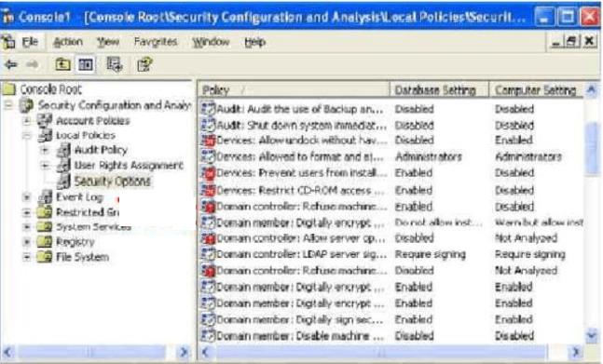This screenshot has height=364, width=603.
Task: Expand the Registry tree node
Action: pos(26,242)
